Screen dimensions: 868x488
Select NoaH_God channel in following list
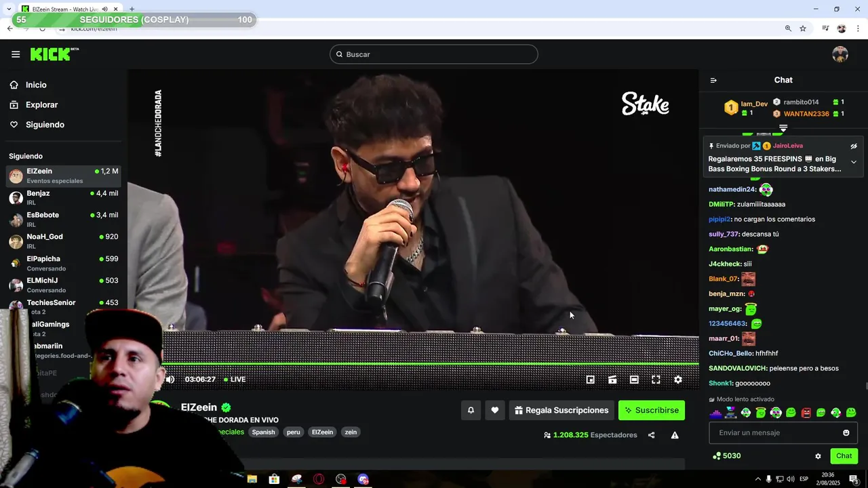pyautogui.click(x=63, y=241)
